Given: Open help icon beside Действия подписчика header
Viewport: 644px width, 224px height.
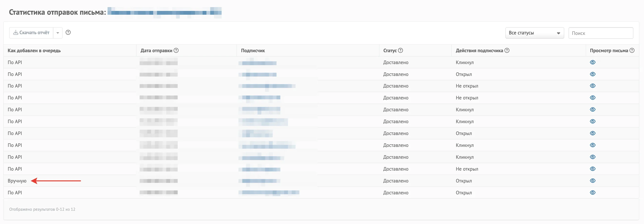Looking at the screenshot, I should point(507,51).
